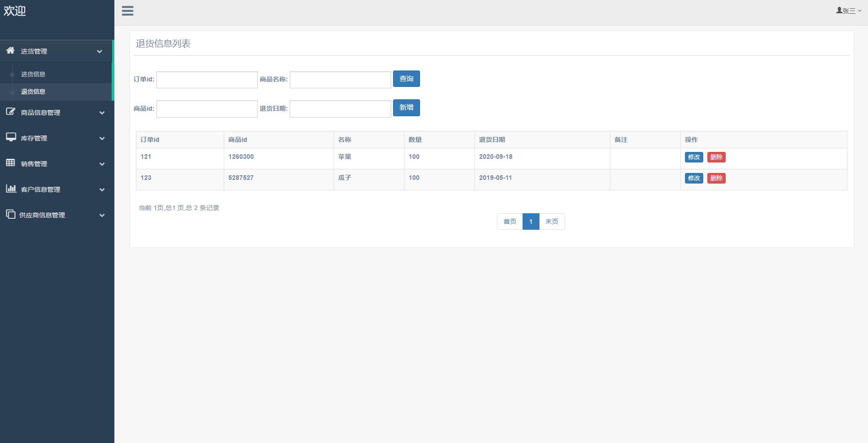
Task: Expand the 供应商信息管理 chevron
Action: click(x=102, y=215)
